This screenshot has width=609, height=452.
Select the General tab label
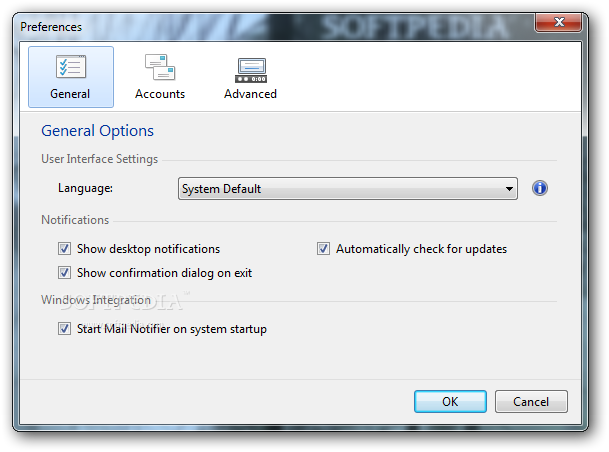pyautogui.click(x=70, y=94)
